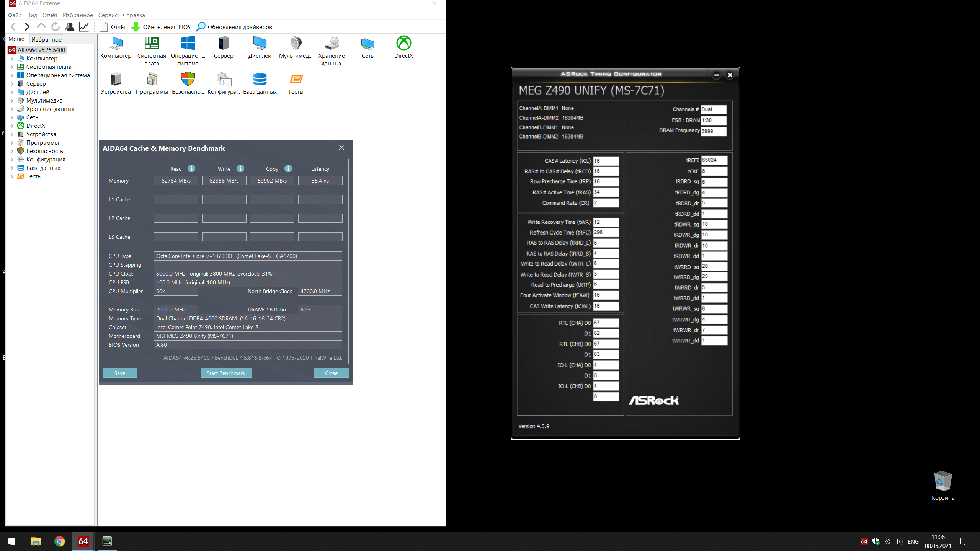Click the tREFI value field
This screenshot has width=980, height=551.
coord(714,160)
